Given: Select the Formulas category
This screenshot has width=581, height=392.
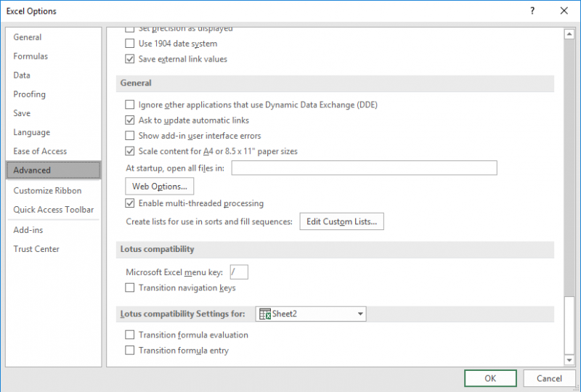Looking at the screenshot, I should pyautogui.click(x=31, y=56).
